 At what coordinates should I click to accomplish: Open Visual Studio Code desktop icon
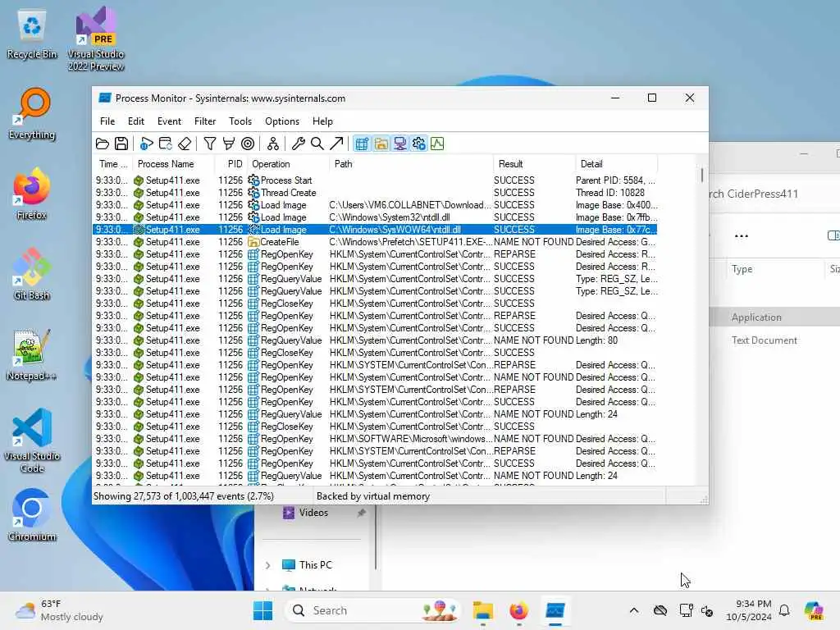tap(32, 441)
